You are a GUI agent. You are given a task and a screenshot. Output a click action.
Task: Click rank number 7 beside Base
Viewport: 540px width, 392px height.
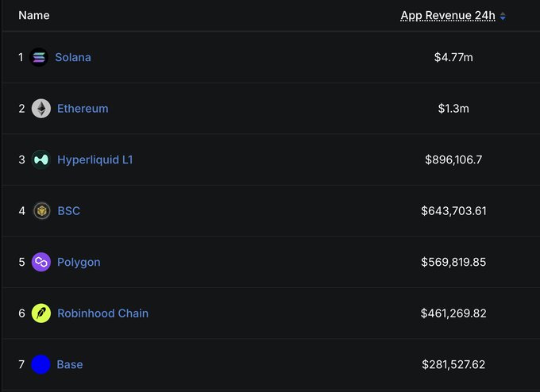(x=21, y=364)
